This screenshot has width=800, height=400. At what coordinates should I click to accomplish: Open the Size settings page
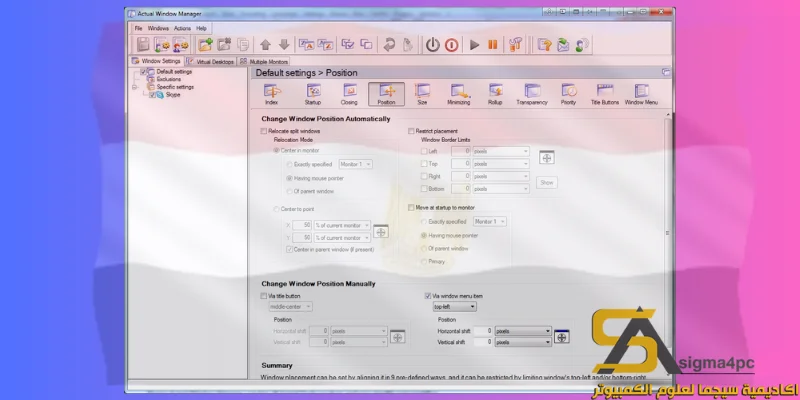[x=422, y=94]
